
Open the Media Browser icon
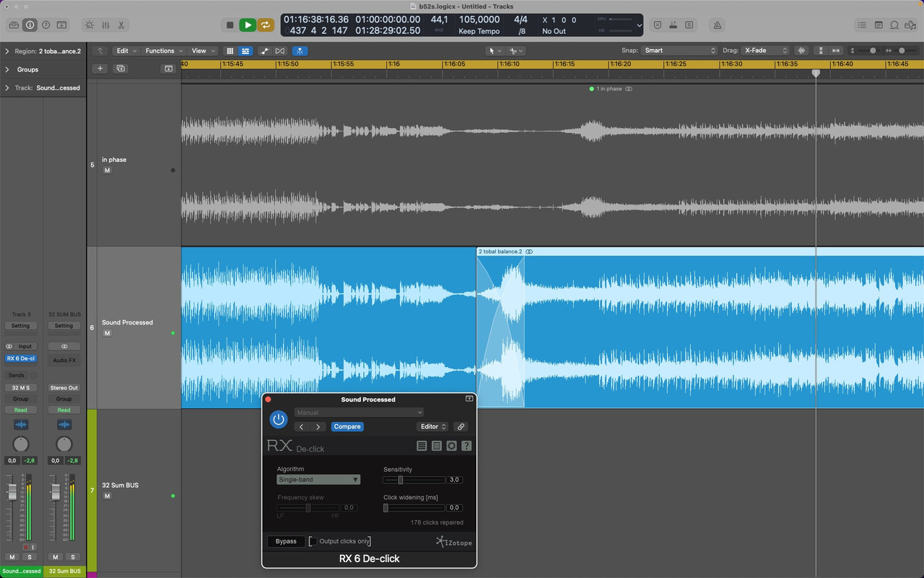tap(910, 25)
